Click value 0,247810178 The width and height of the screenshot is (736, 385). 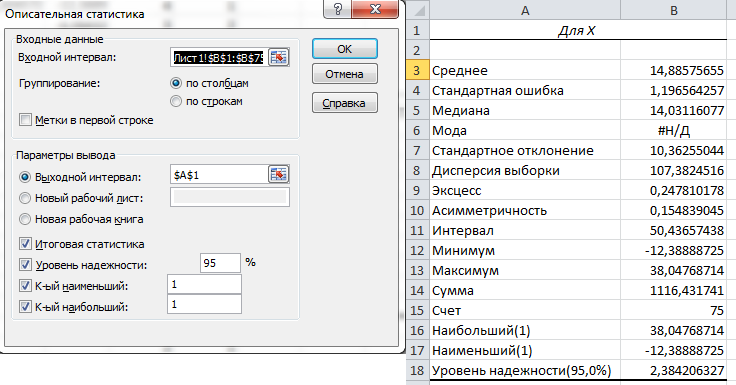click(x=674, y=191)
